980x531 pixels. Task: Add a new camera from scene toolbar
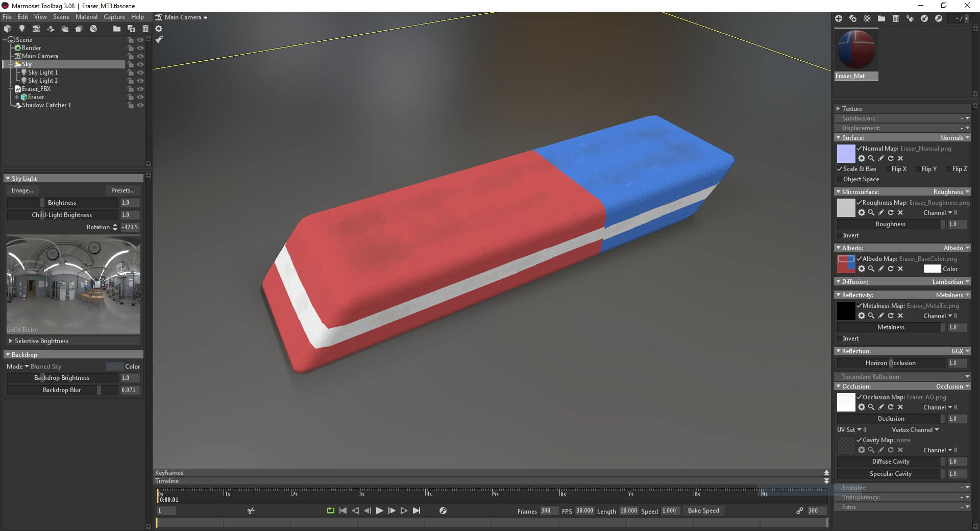(x=36, y=29)
